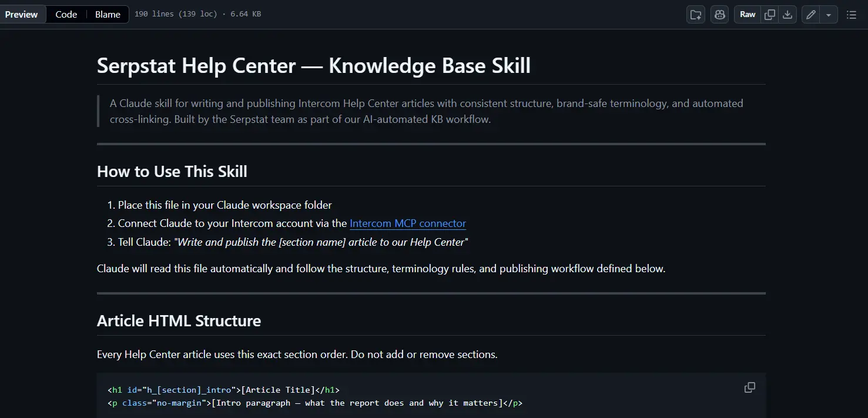Copy raw file contents
This screenshot has height=418, width=868.
coord(770,15)
